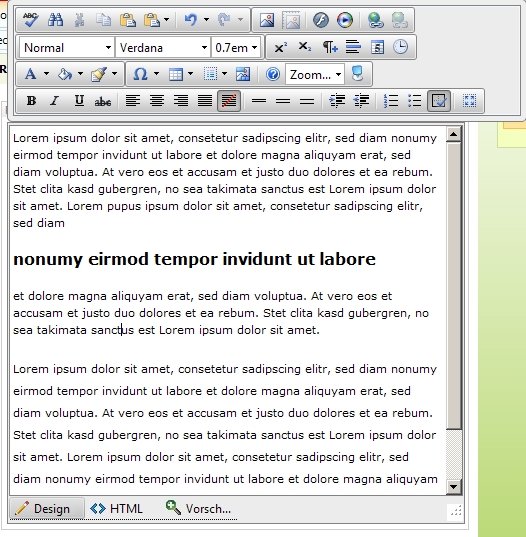Click the Remove Link icon
Screen dimensions: 526x537
point(400,20)
